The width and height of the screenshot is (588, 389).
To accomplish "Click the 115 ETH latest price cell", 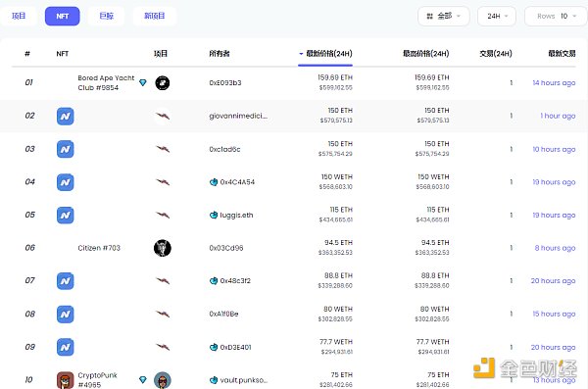I will (x=336, y=215).
